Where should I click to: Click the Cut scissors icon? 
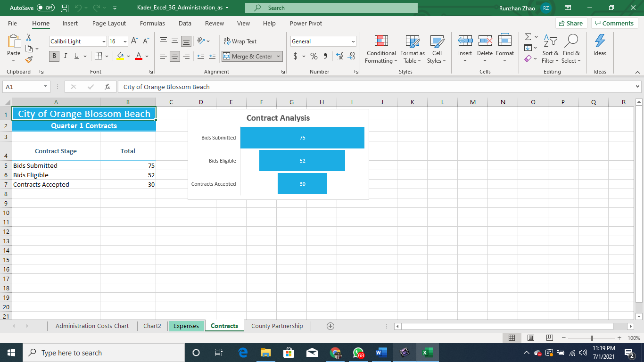(x=29, y=38)
